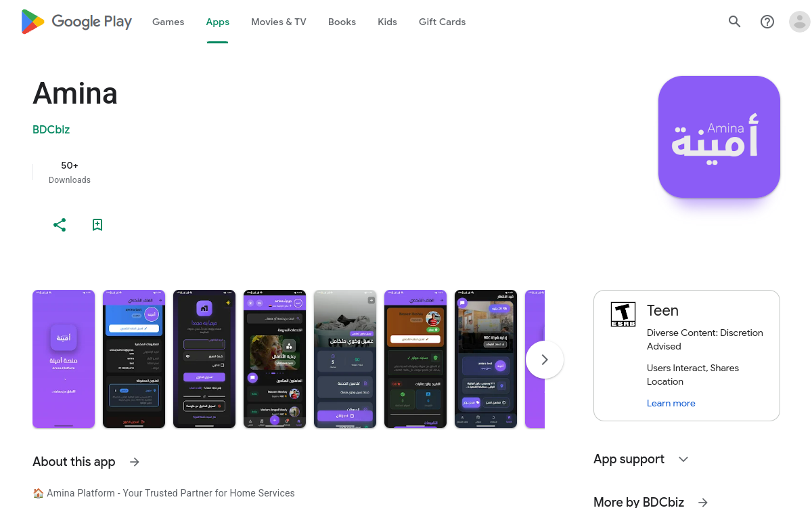Click the Amina app title
The image size is (812, 508).
click(75, 93)
